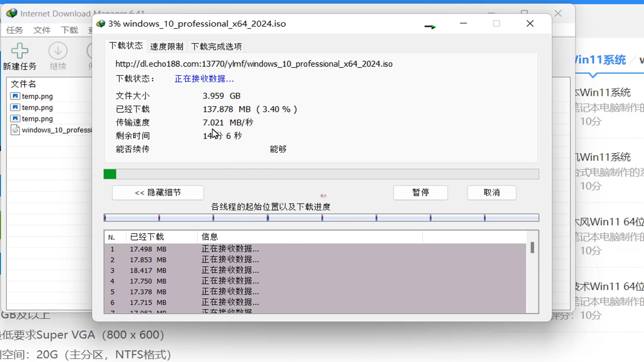The height and width of the screenshot is (362, 644).
Task: Switch to the 下载状态 tab
Action: coord(126,46)
